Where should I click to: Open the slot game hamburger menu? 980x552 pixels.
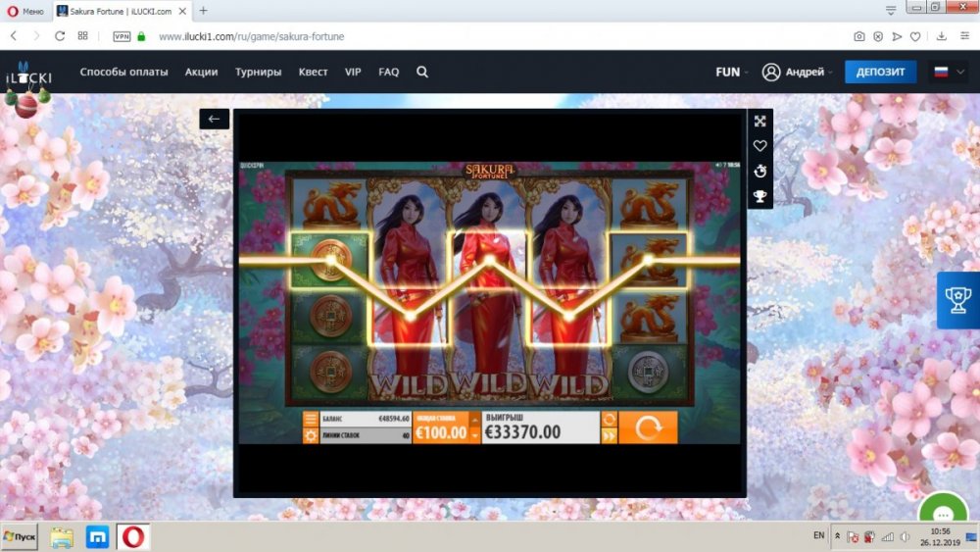pyautogui.click(x=311, y=419)
